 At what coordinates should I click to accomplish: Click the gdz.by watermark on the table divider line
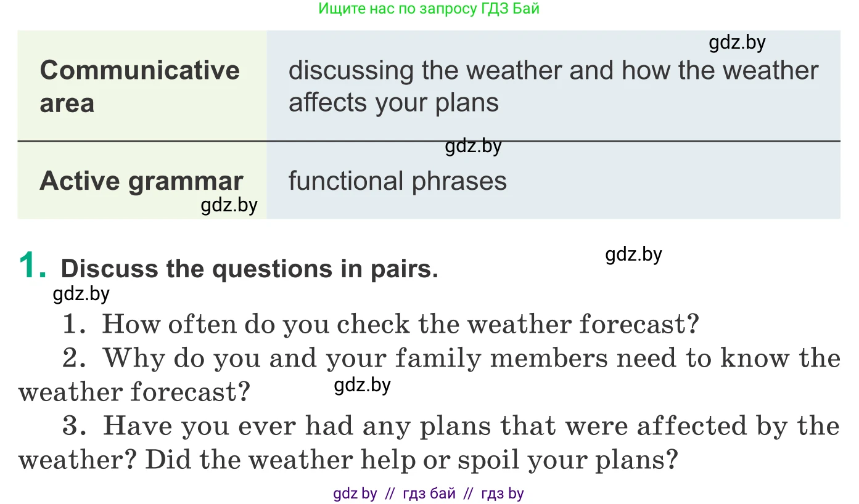coord(473,147)
